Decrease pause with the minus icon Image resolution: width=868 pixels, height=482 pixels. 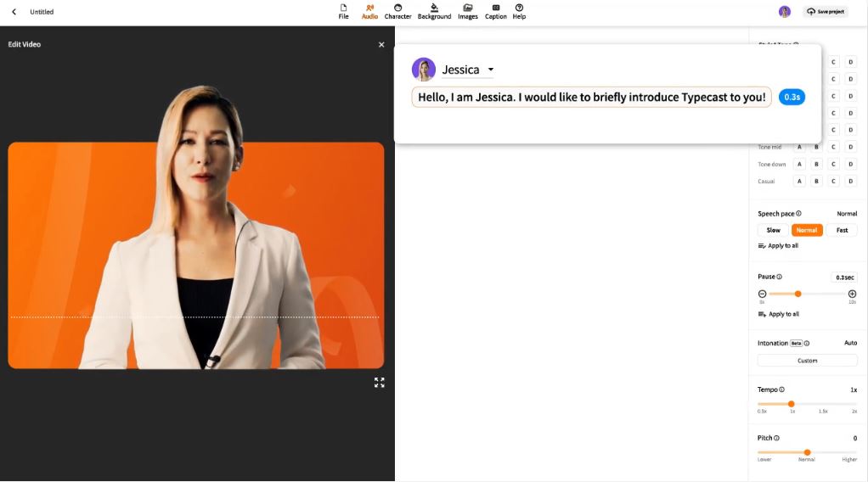tap(763, 294)
